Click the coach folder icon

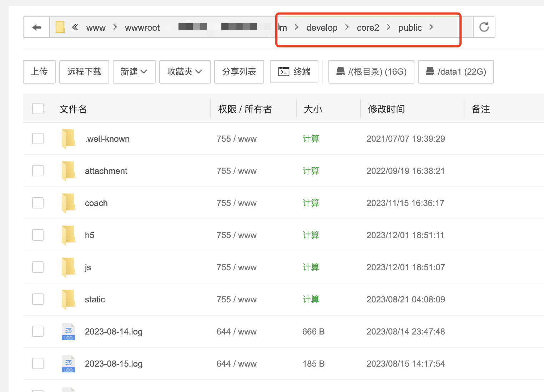68,203
